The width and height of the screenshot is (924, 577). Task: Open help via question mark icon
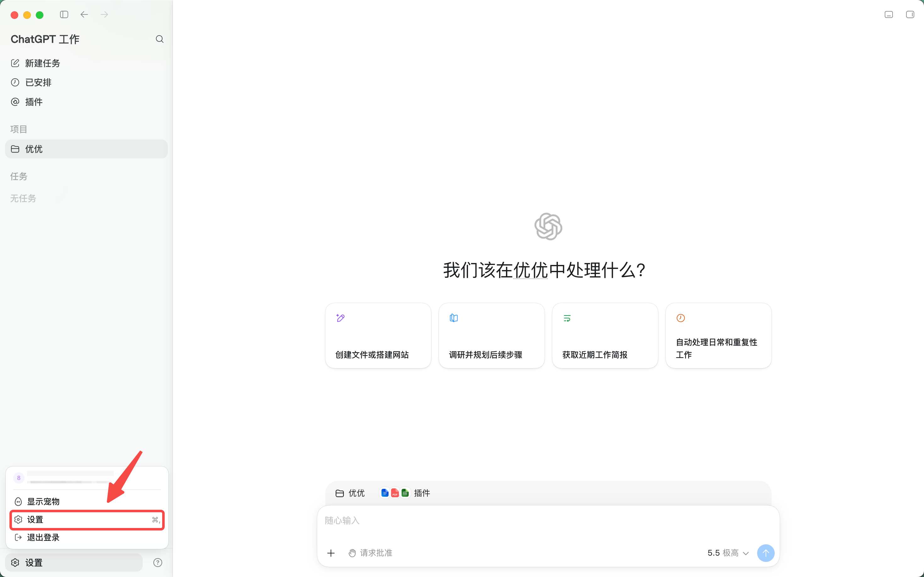tap(158, 563)
